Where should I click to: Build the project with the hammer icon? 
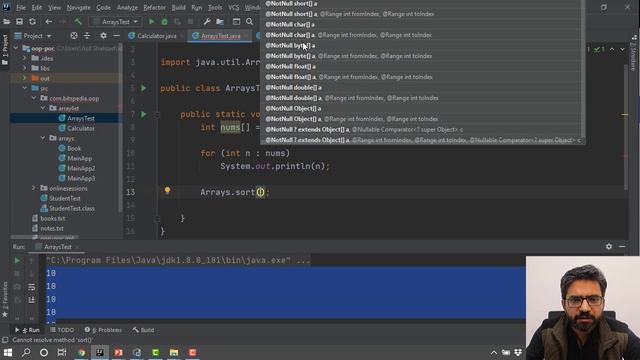[x=78, y=22]
